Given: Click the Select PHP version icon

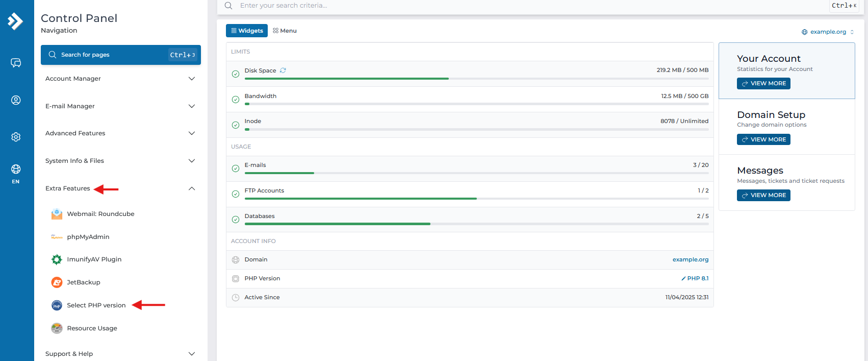Looking at the screenshot, I should point(57,305).
